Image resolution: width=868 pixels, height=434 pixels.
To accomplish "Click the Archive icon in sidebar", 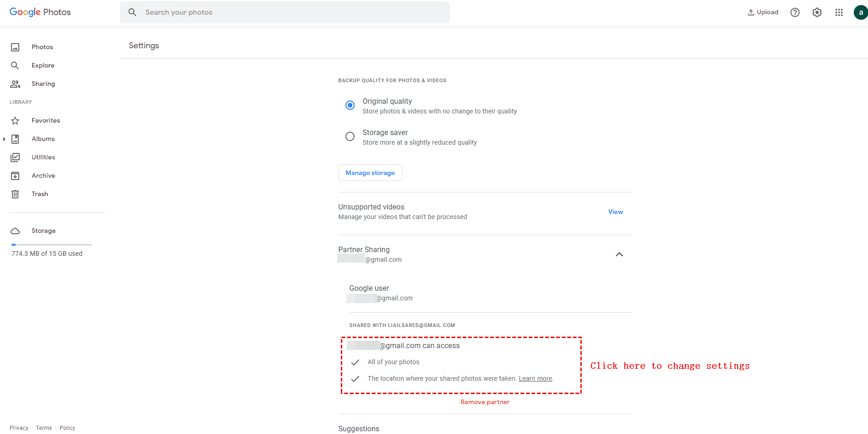I will 15,176.
